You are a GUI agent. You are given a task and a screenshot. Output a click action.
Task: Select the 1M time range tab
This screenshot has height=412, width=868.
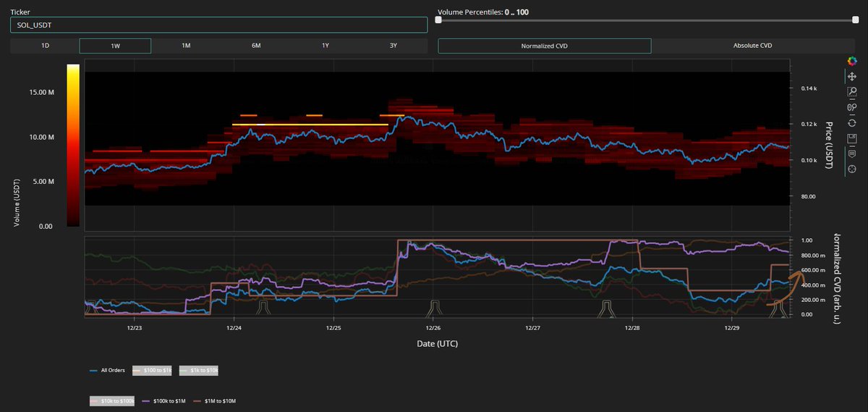(186, 46)
